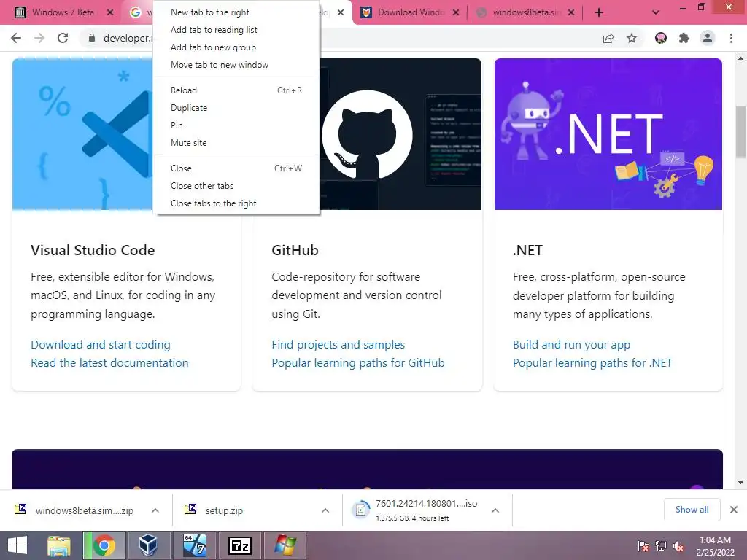
Task: Click the ISO download progress icon
Action: [360, 510]
